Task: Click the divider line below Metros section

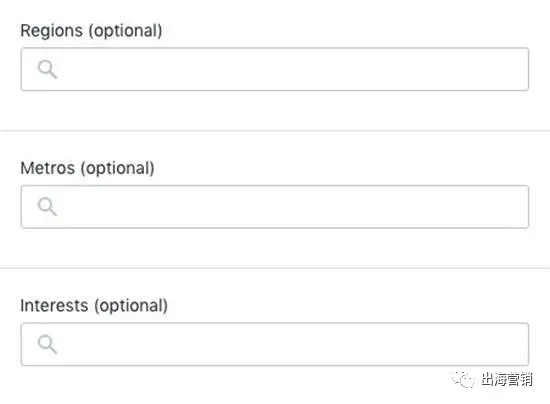Action: tap(275, 268)
